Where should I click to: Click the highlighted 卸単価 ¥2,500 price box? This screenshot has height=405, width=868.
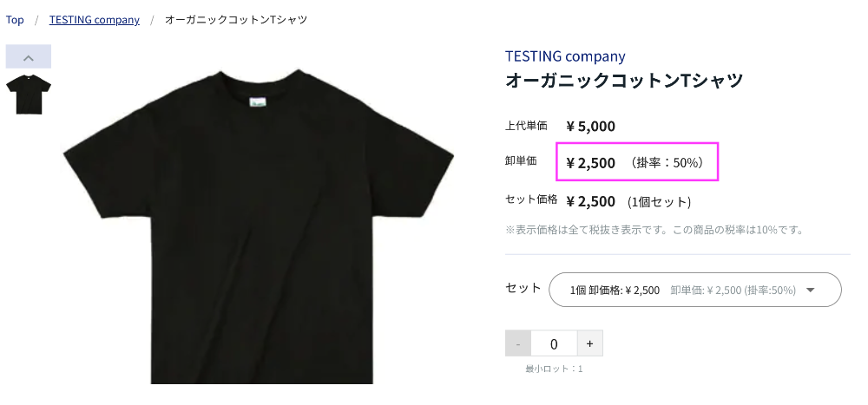[637, 161]
